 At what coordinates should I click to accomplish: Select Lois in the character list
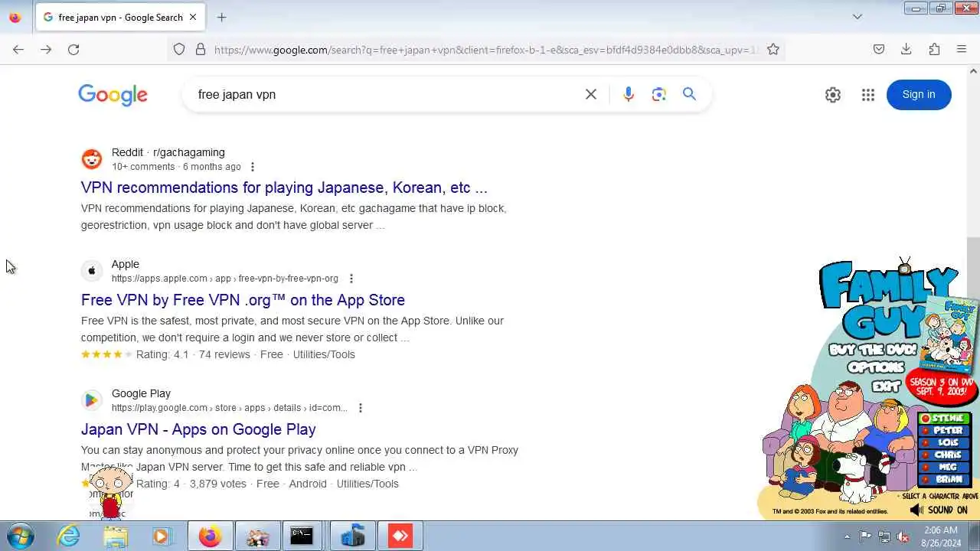(945, 443)
